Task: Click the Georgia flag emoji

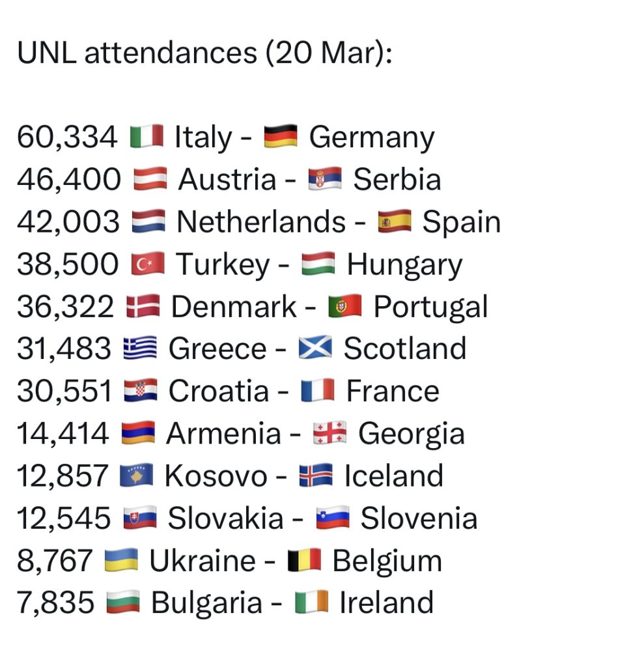Action: [330, 434]
